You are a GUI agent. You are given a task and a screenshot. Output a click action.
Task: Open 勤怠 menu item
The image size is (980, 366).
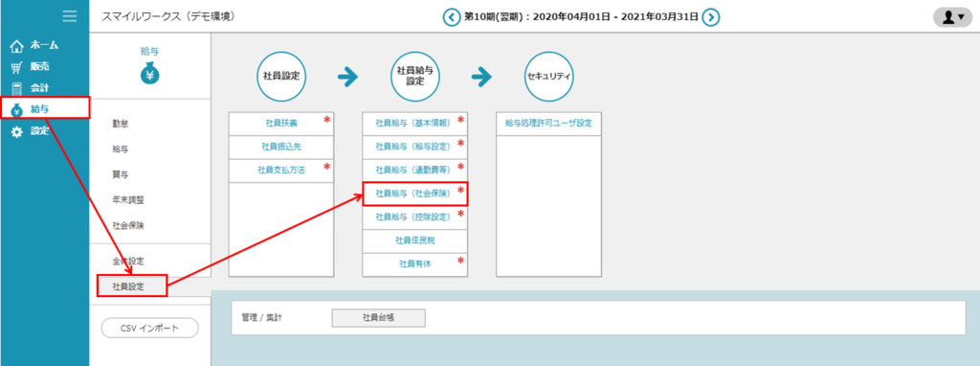(121, 124)
